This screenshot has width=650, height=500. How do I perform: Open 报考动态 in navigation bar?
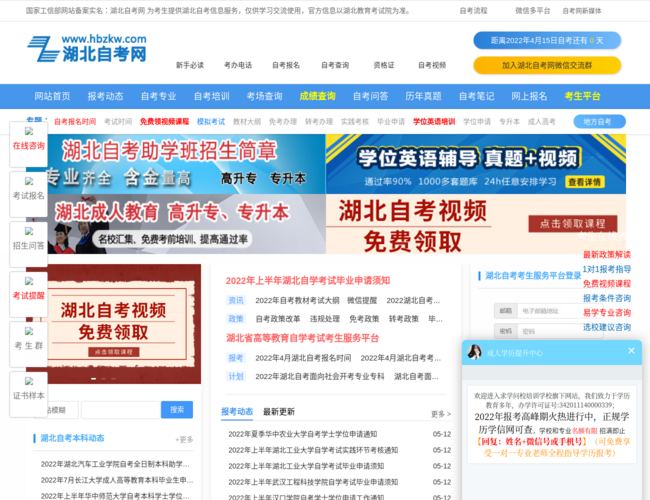(x=105, y=96)
